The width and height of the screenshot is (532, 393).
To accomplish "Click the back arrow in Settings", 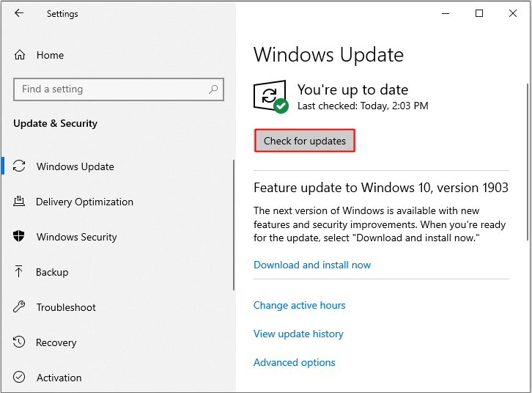I will click(19, 13).
